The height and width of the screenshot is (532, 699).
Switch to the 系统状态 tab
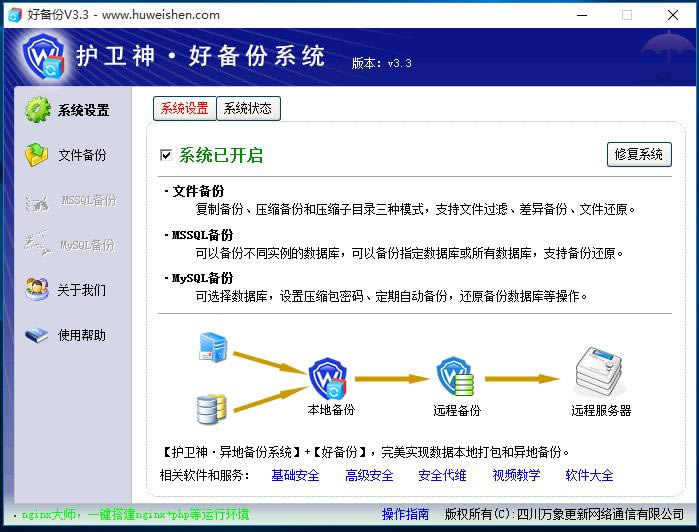[x=248, y=108]
